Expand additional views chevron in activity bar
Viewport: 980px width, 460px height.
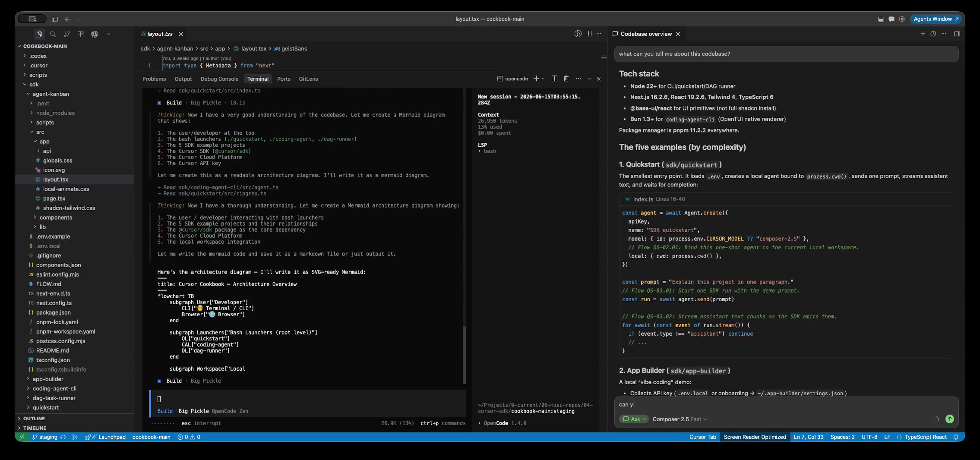[108, 34]
